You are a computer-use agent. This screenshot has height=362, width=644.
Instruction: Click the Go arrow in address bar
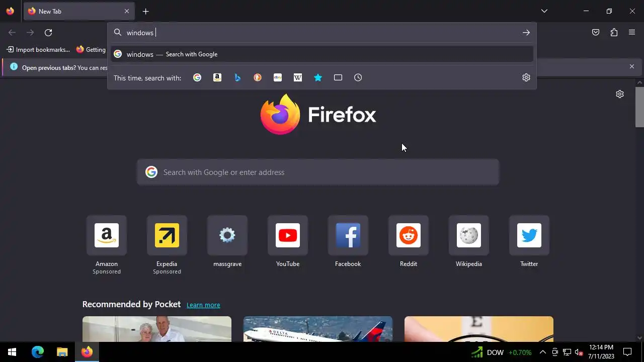(x=526, y=33)
